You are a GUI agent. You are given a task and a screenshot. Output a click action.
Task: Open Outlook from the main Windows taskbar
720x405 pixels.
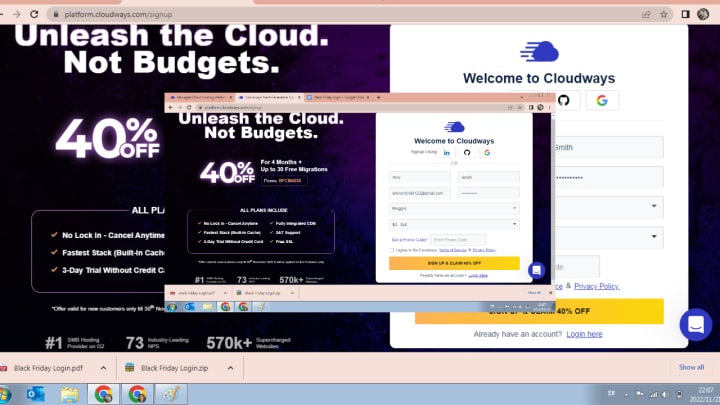[35, 394]
